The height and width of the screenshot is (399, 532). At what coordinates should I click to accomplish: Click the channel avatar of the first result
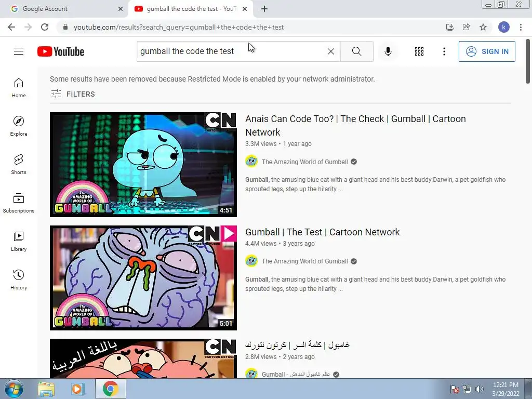(x=251, y=162)
